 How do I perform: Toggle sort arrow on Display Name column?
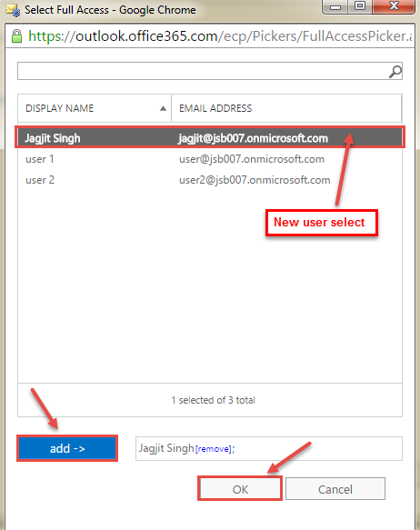pyautogui.click(x=163, y=108)
